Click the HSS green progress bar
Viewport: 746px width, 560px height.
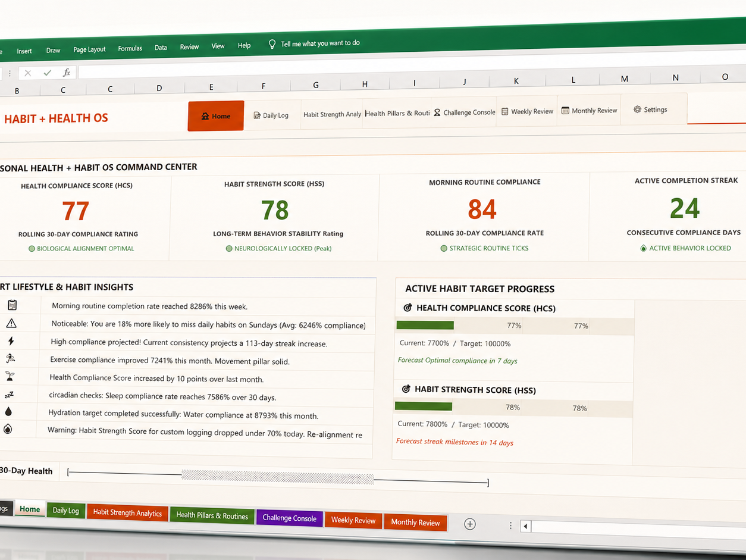424,406
